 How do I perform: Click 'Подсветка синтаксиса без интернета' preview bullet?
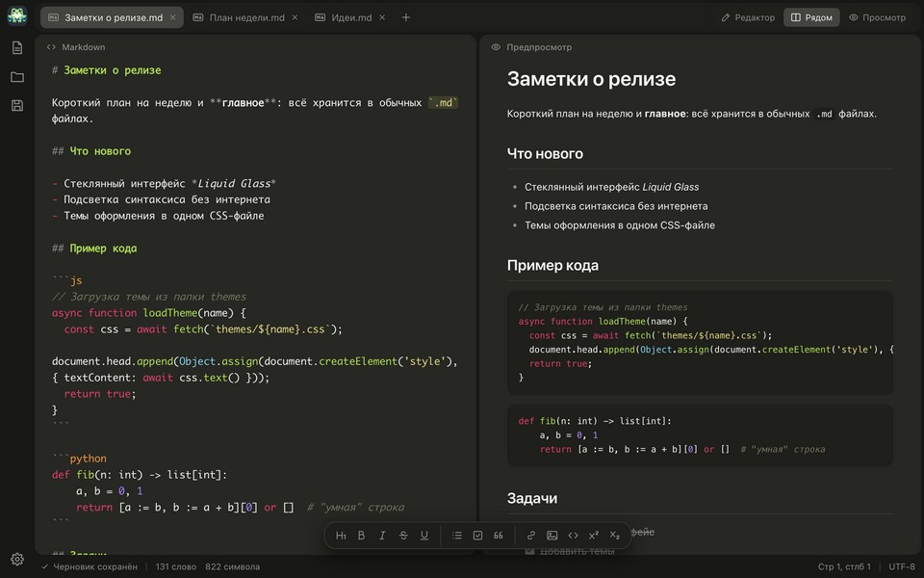(616, 206)
